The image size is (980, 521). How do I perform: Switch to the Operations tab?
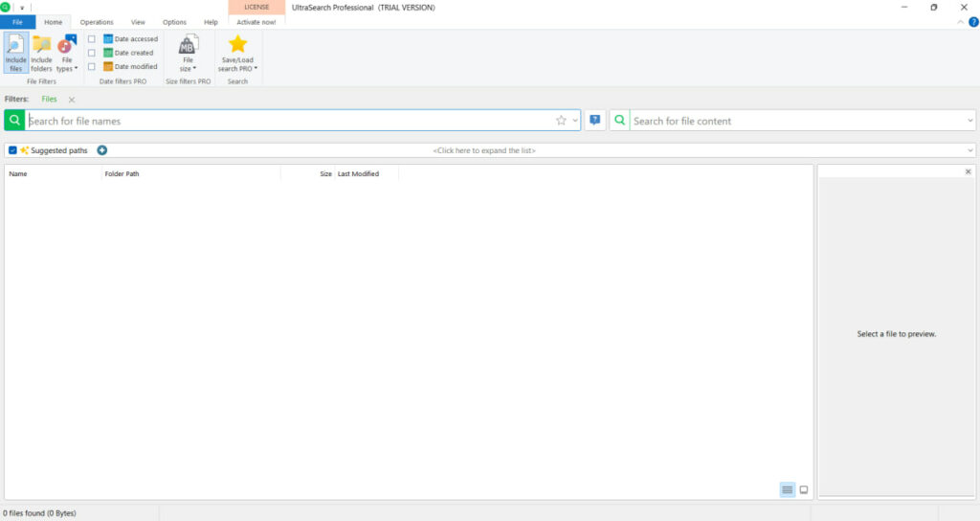click(x=97, y=22)
